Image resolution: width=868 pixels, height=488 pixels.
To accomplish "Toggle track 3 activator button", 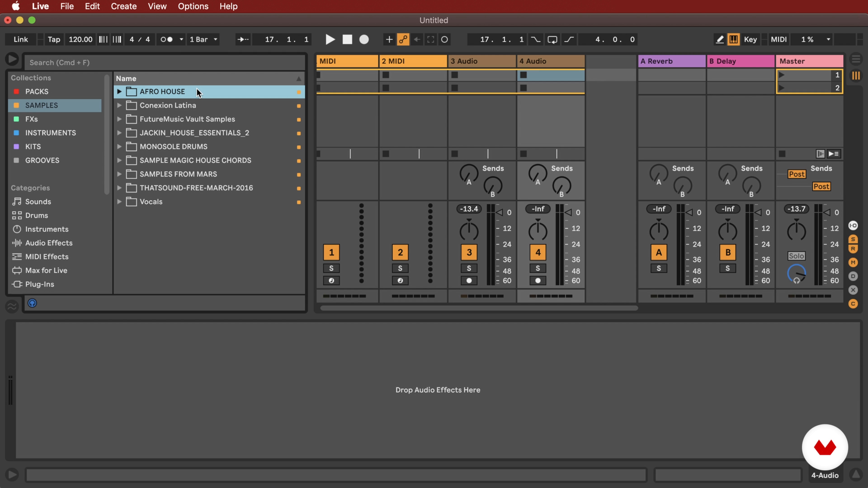I will [469, 252].
